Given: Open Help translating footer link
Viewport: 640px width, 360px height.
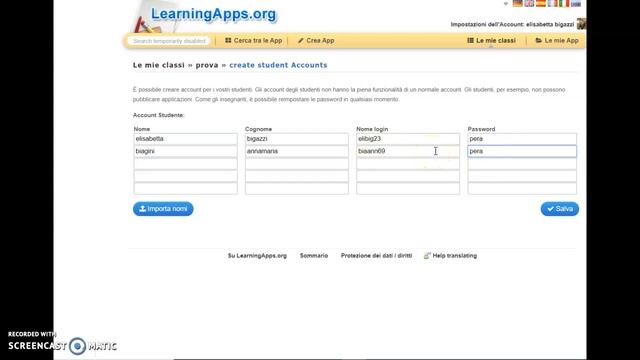Looking at the screenshot, I should pyautogui.click(x=450, y=256).
